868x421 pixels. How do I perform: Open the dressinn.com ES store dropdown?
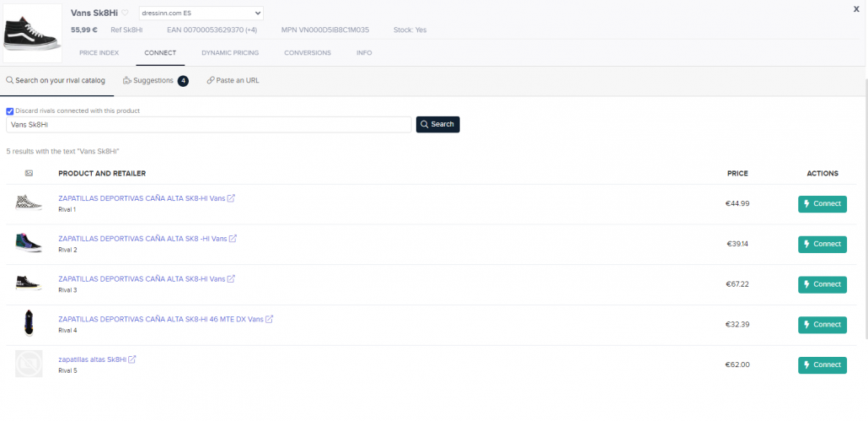[x=201, y=13]
